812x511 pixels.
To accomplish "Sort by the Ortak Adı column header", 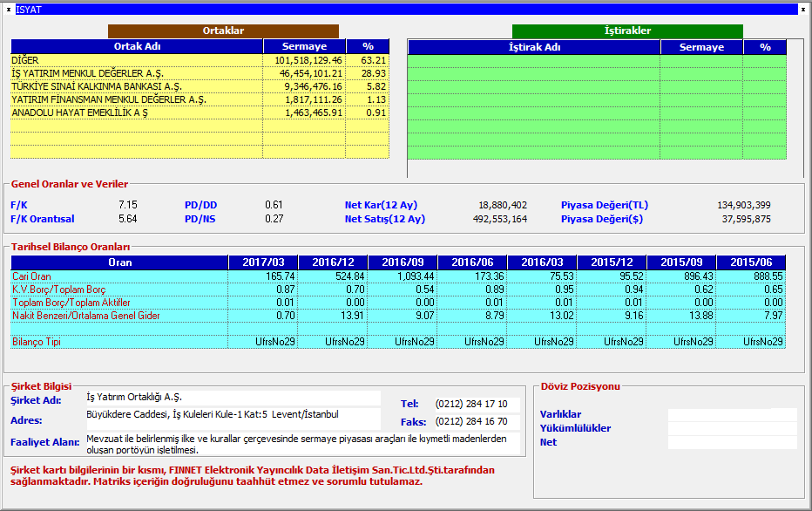I will (x=137, y=46).
